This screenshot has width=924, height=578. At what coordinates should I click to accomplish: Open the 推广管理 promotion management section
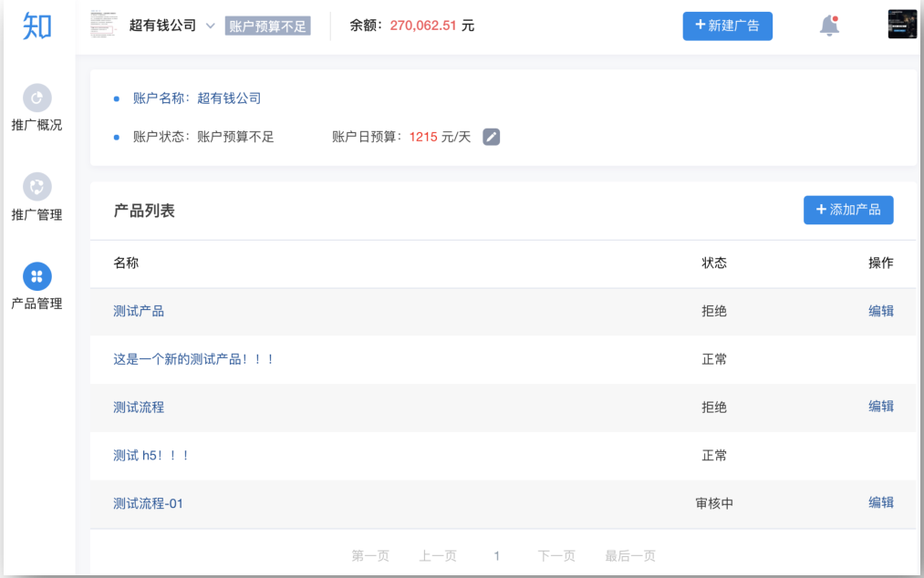(x=36, y=198)
